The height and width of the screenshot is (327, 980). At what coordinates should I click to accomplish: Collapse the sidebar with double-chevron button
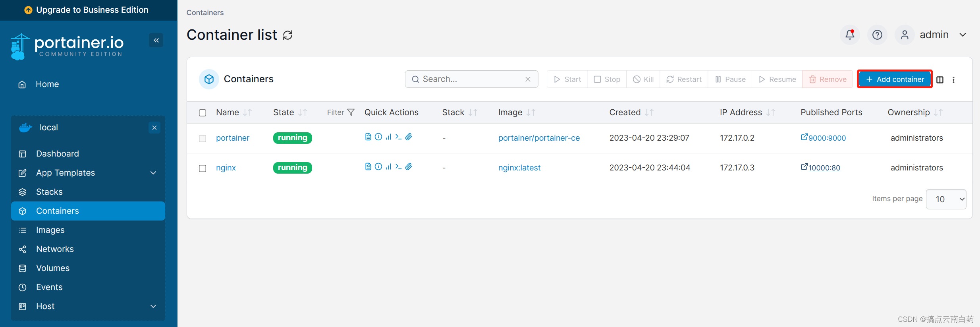(156, 40)
